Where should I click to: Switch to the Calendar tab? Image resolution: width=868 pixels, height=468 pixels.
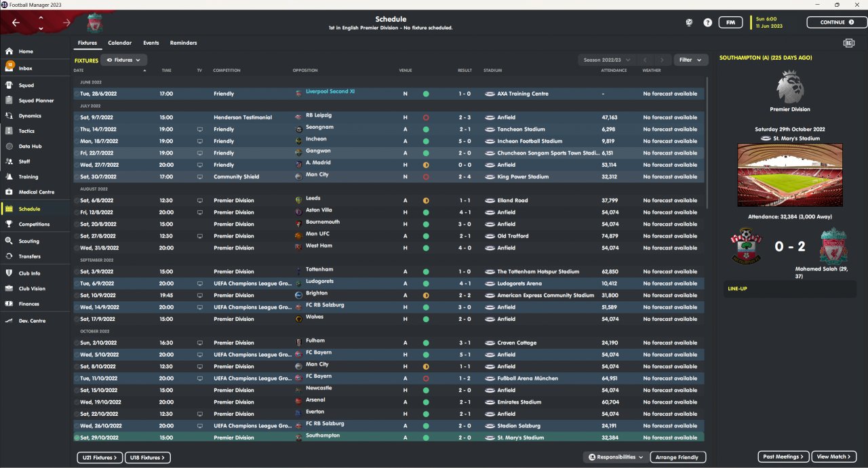120,43
